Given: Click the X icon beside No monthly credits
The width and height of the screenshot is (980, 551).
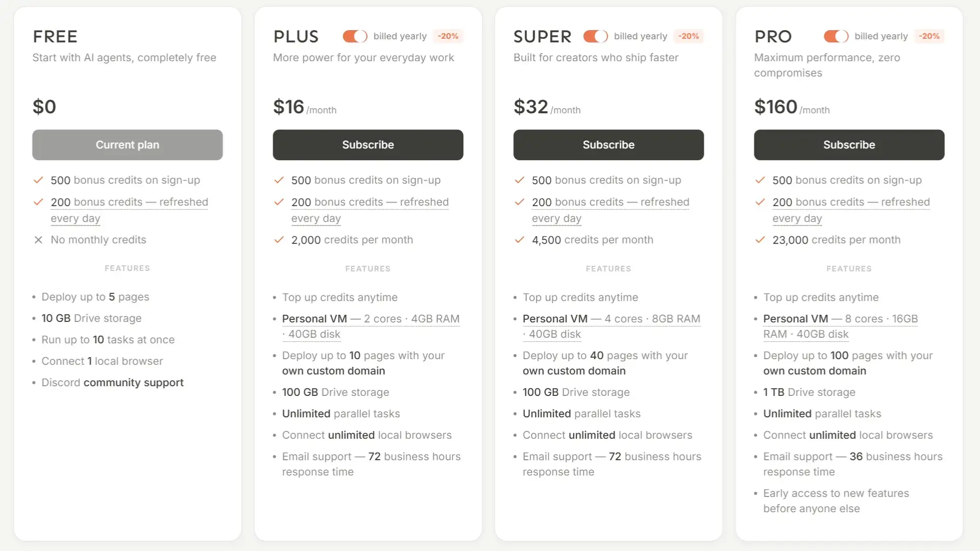Looking at the screenshot, I should click(x=38, y=240).
